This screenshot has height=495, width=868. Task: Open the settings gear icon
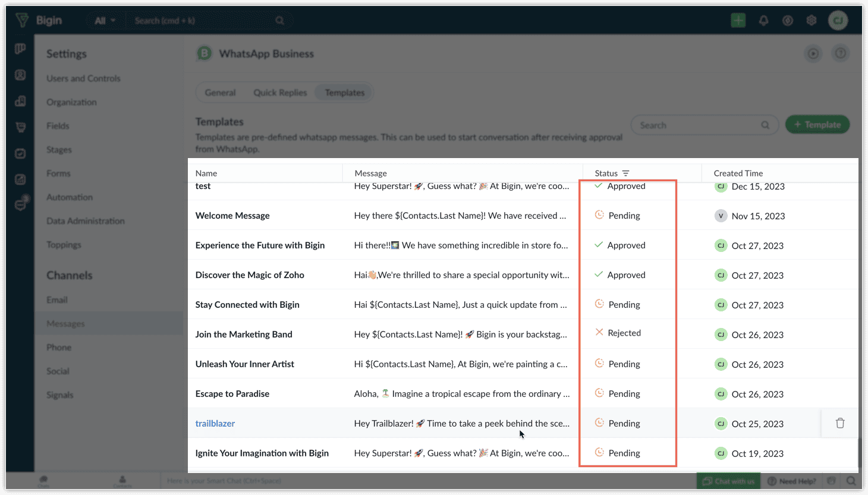pos(812,20)
